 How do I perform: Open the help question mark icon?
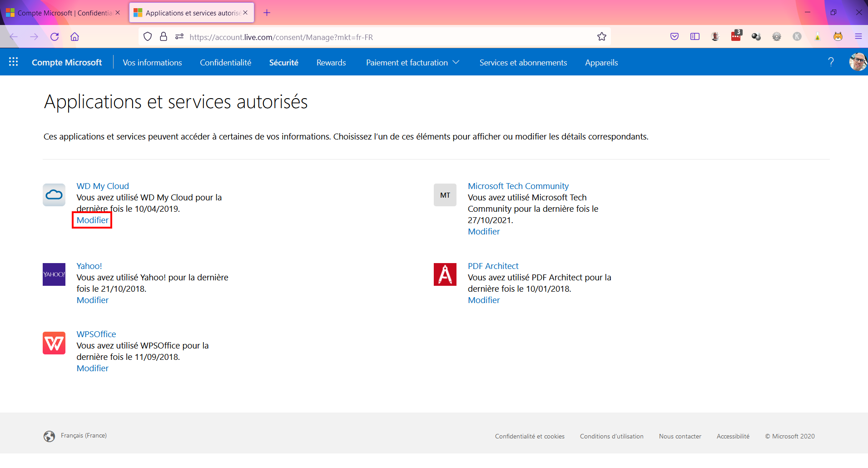coord(831,62)
